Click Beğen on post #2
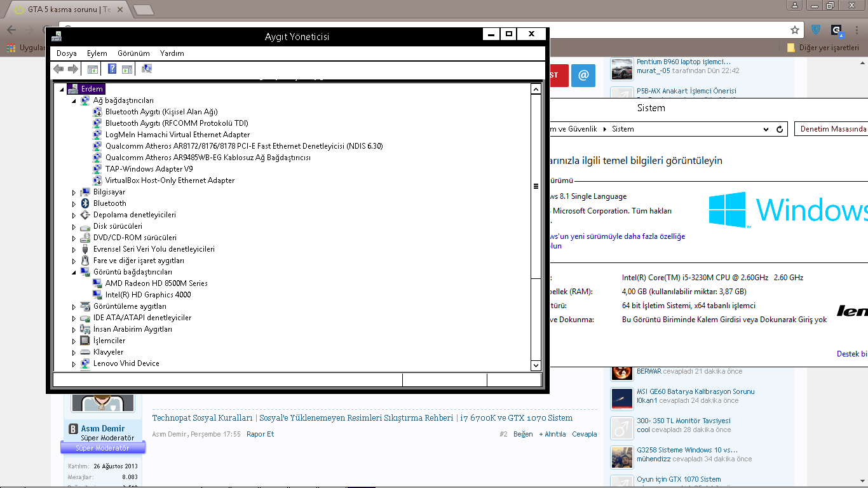 pos(523,434)
